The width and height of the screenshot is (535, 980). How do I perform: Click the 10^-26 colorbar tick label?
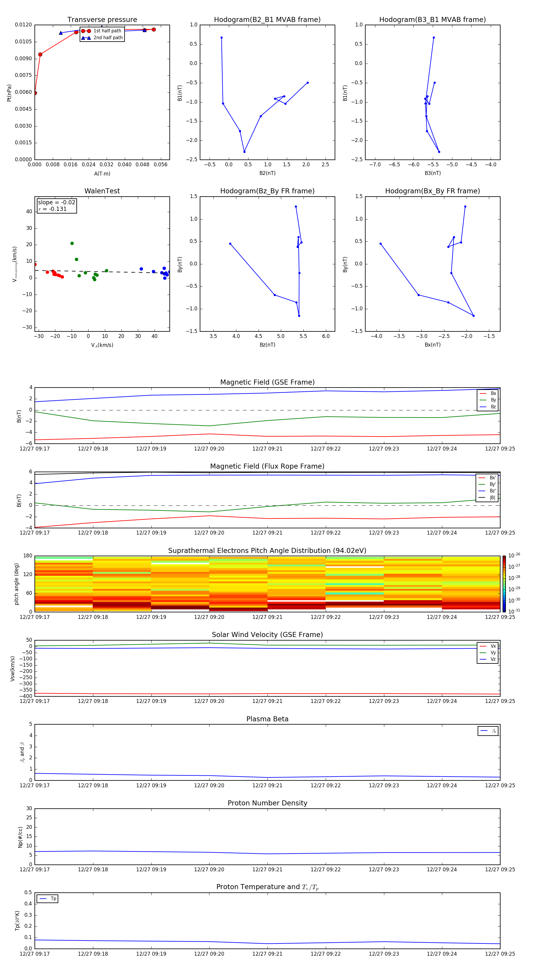[x=514, y=555]
